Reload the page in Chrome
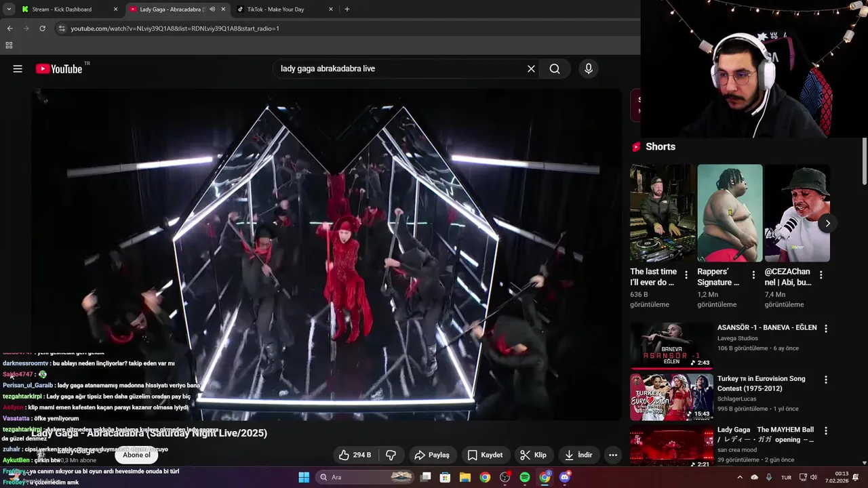This screenshot has height=488, width=868. [x=42, y=28]
